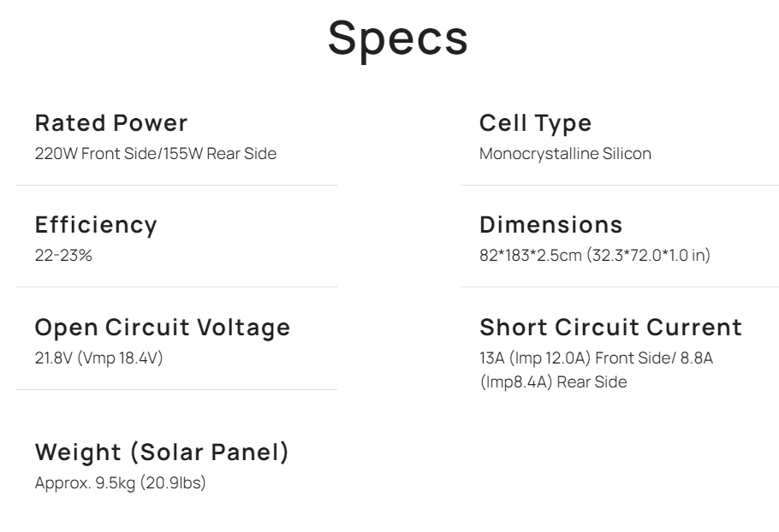Click the 22-23% efficiency value
Viewport: 779px width, 532px height.
63,256
